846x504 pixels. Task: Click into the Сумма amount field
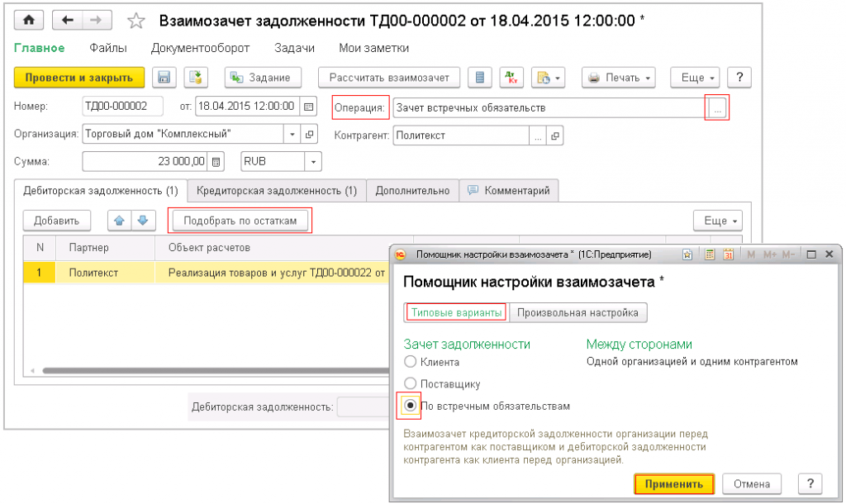coord(145,161)
